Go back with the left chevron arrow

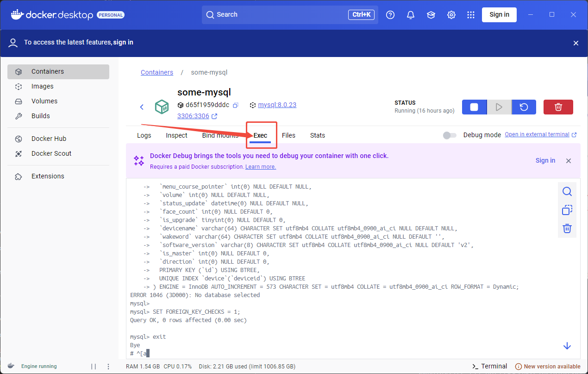[142, 107]
